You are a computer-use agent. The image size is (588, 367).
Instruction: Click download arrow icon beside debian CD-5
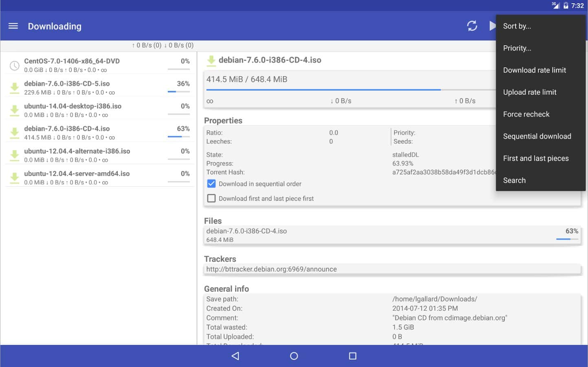click(x=14, y=88)
